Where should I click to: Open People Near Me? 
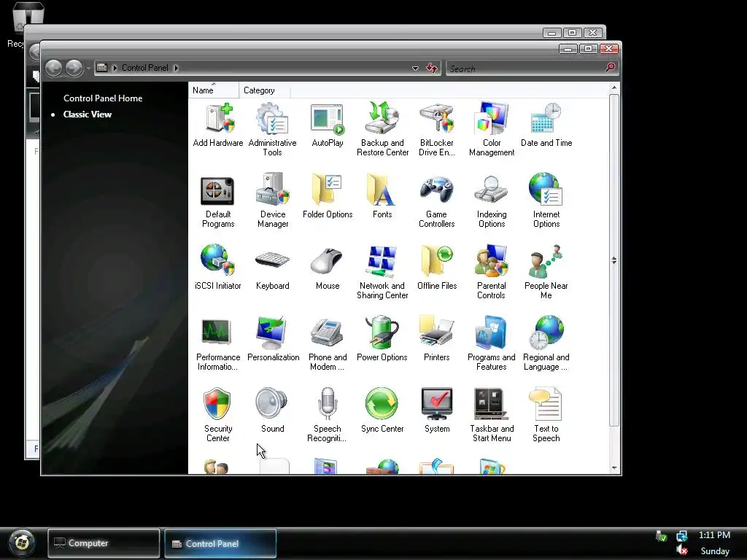[546, 273]
